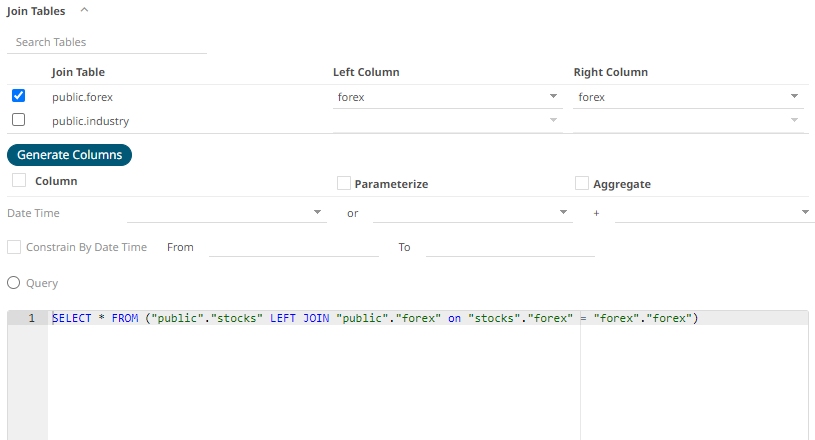
Task: Uncheck the public.forex join table checkbox
Action: pyautogui.click(x=18, y=96)
